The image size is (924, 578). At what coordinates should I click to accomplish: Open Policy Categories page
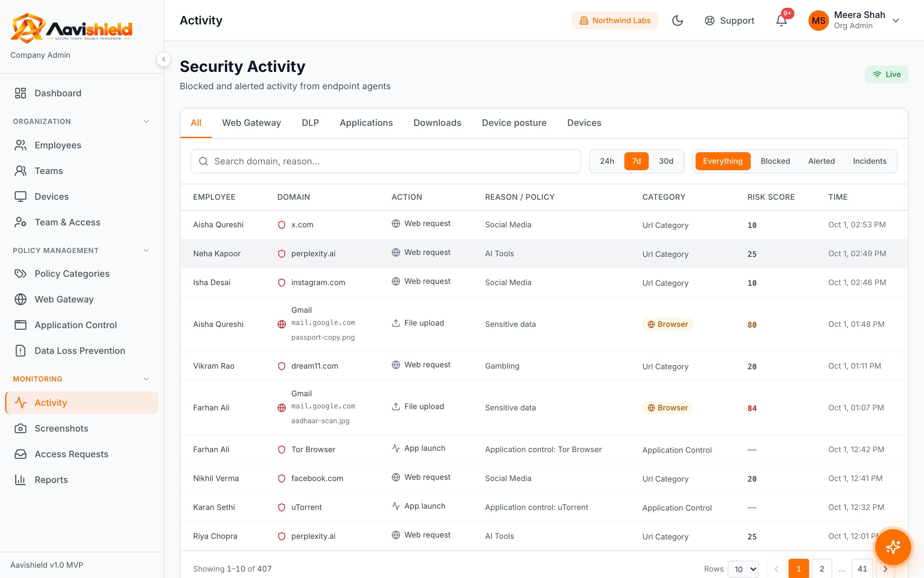(x=82, y=274)
